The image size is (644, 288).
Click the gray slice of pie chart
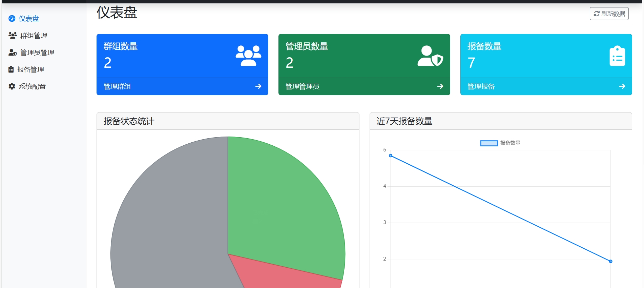[x=169, y=220]
